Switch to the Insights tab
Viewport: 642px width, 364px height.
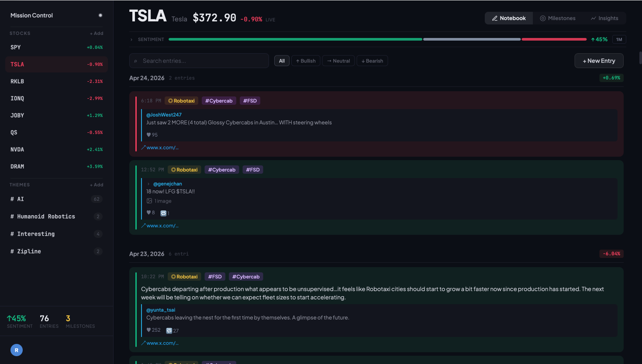pos(604,18)
